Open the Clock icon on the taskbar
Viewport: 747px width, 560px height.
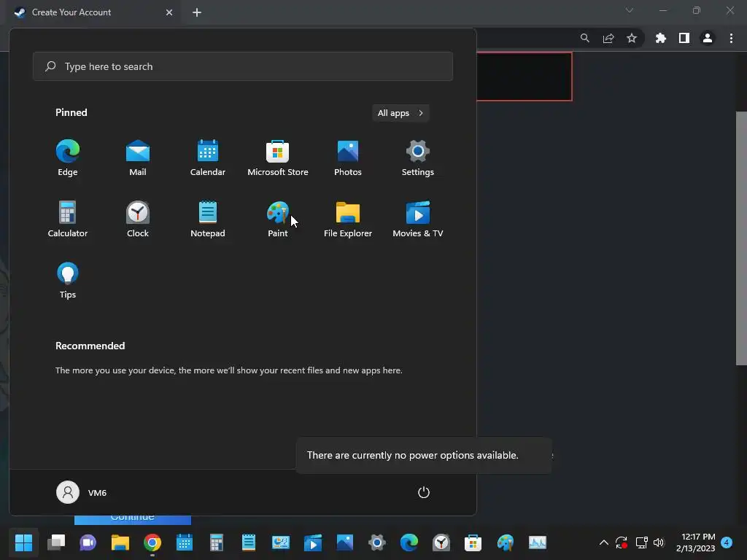(441, 542)
